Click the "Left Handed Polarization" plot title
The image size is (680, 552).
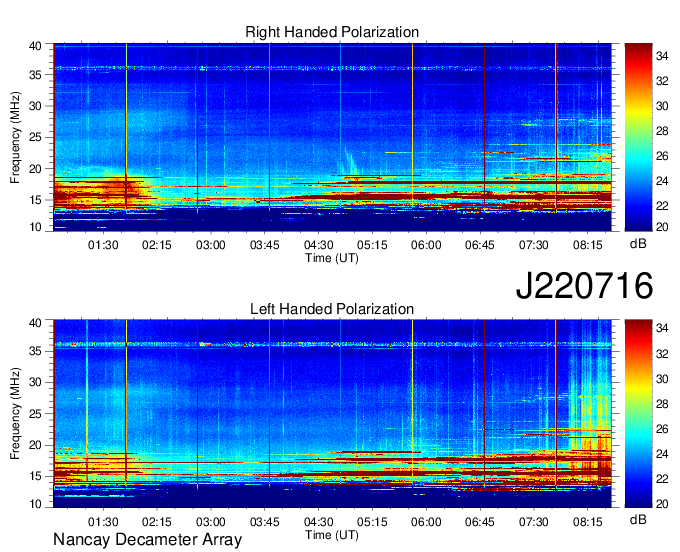tap(332, 309)
